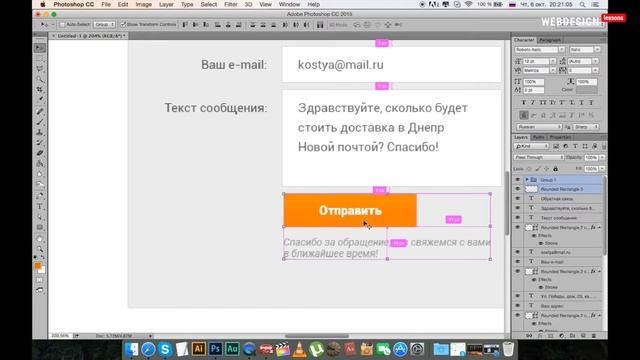Viewport: 640px width, 360px height.
Task: Hide the Ваш адрес text layer
Action: click(518, 306)
